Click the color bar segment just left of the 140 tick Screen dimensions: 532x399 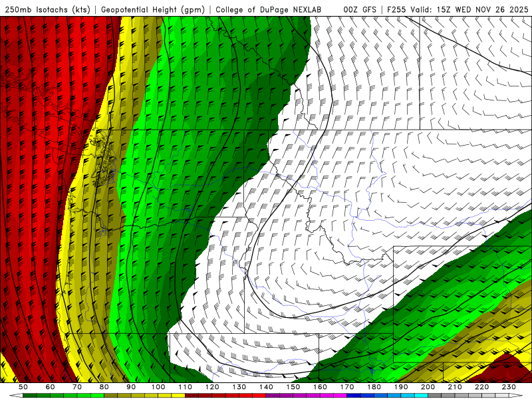pyautogui.click(x=259, y=396)
